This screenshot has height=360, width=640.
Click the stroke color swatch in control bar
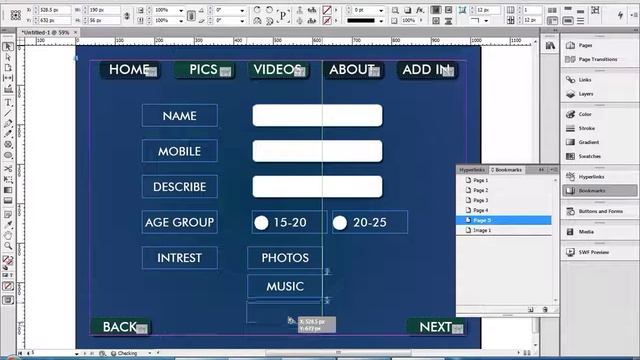click(327, 20)
